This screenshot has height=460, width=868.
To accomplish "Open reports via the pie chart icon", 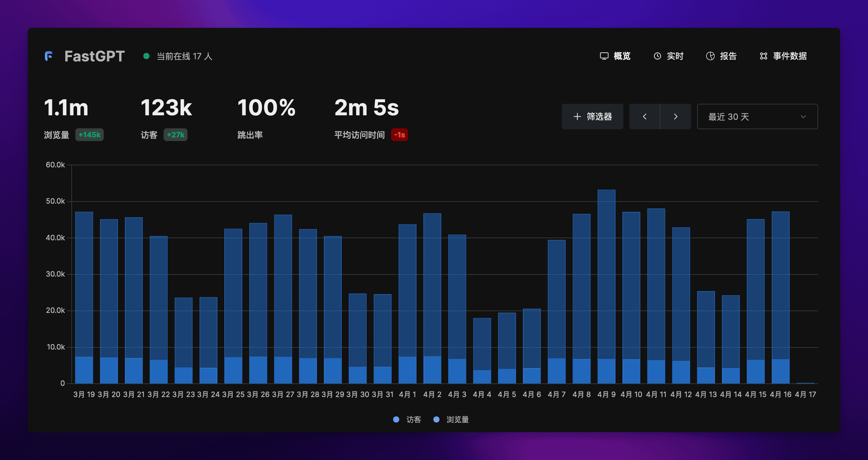I will (710, 56).
